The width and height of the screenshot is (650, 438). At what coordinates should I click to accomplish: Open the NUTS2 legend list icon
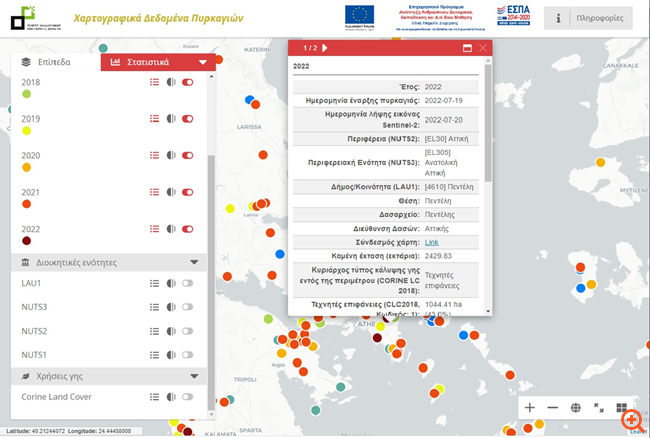coord(154,331)
